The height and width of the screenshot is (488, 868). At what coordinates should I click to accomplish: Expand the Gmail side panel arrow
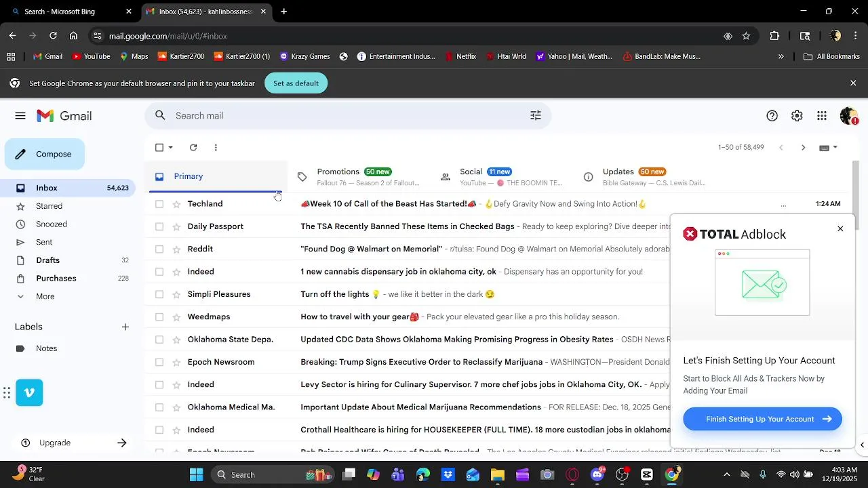[862, 445]
